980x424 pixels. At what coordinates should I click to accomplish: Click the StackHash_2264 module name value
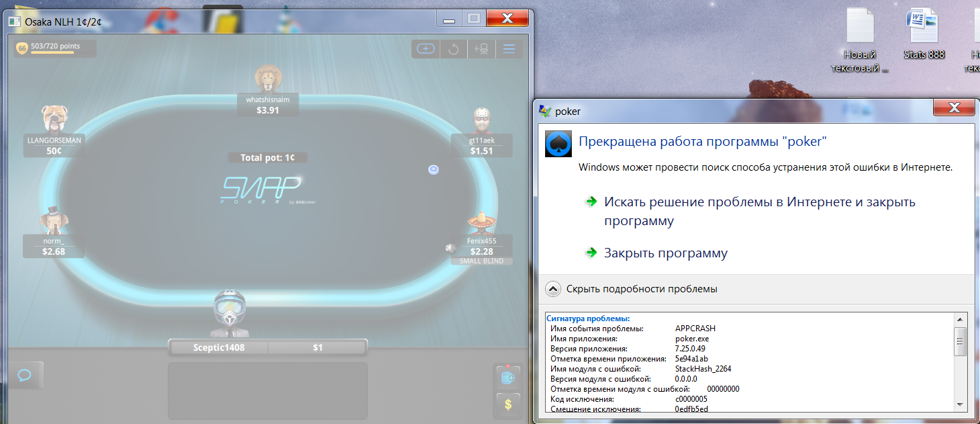(x=703, y=369)
